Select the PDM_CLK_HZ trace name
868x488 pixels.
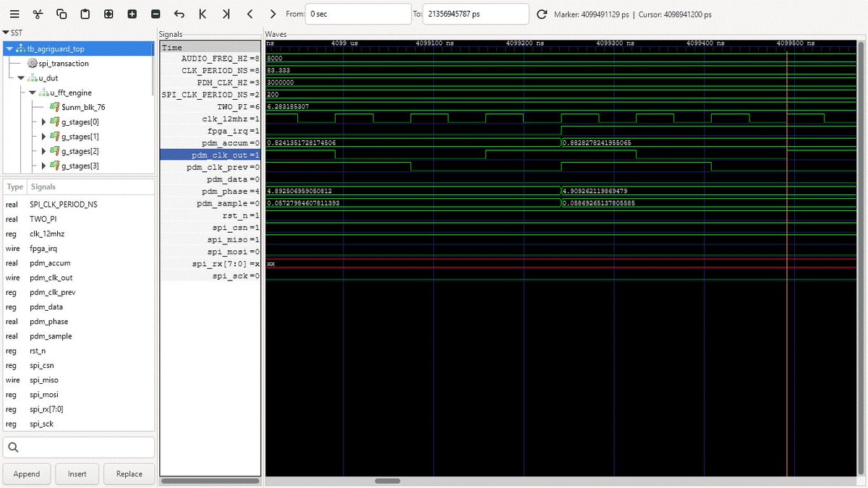(x=222, y=82)
